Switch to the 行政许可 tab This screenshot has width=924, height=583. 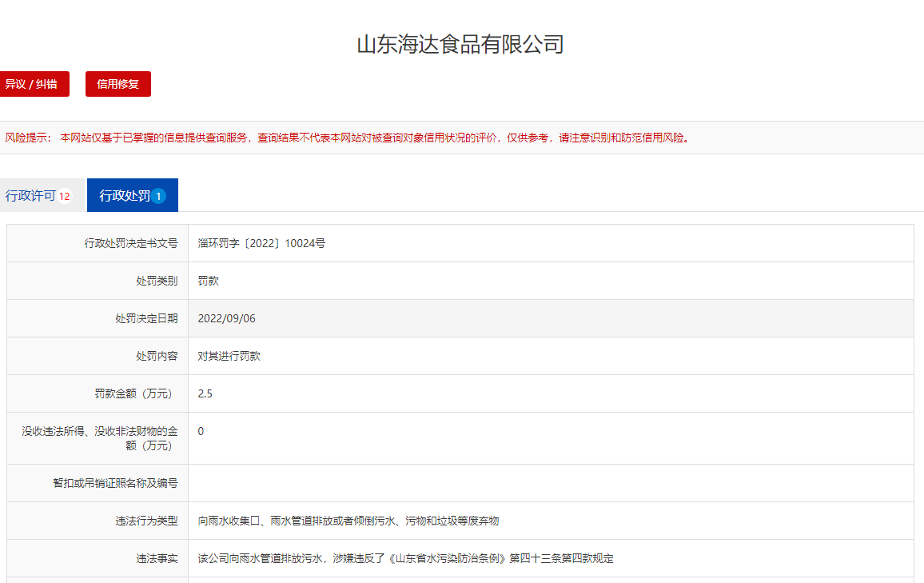(x=42, y=195)
